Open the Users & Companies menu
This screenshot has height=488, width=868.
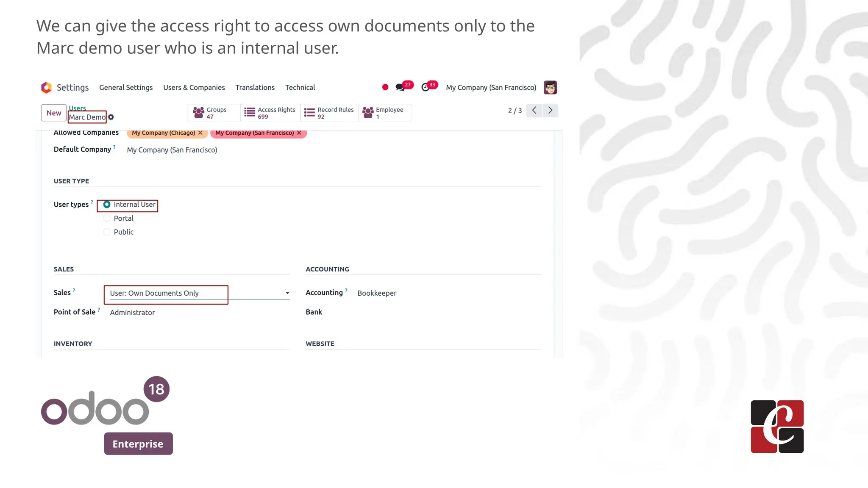pos(194,87)
